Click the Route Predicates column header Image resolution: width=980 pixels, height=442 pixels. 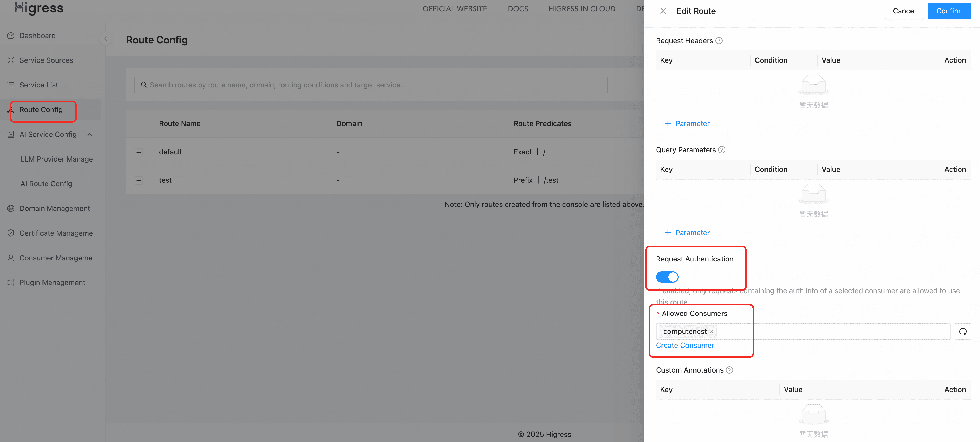(542, 123)
